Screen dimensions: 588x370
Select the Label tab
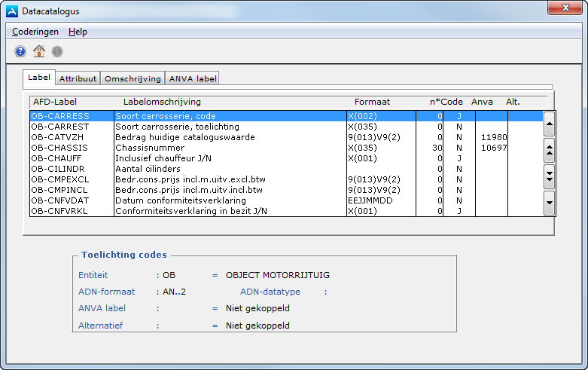(x=39, y=78)
